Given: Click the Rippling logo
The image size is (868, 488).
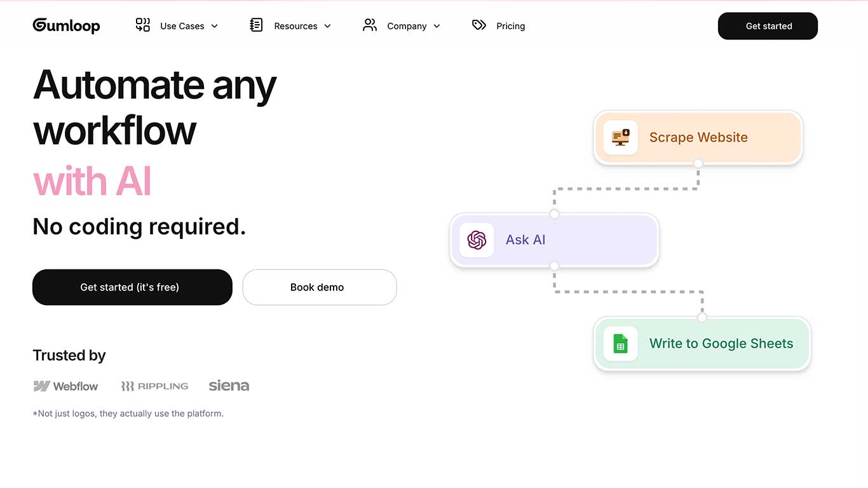Looking at the screenshot, I should [154, 386].
